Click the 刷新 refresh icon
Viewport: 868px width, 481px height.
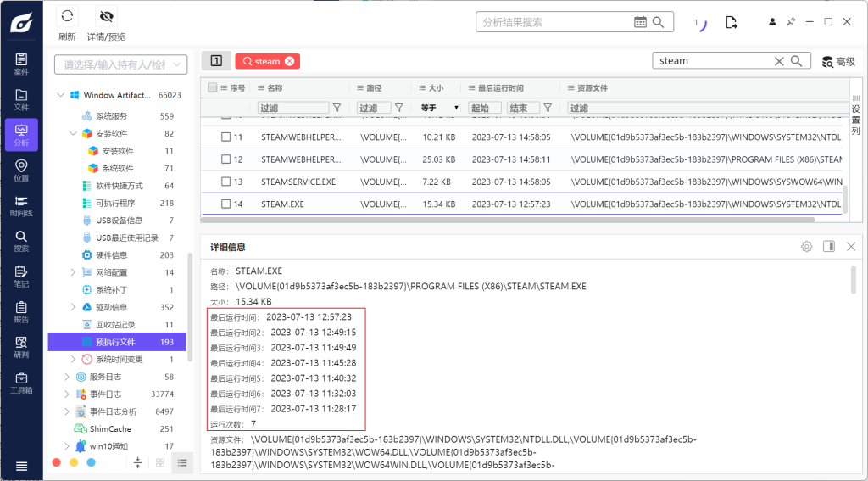(x=67, y=17)
